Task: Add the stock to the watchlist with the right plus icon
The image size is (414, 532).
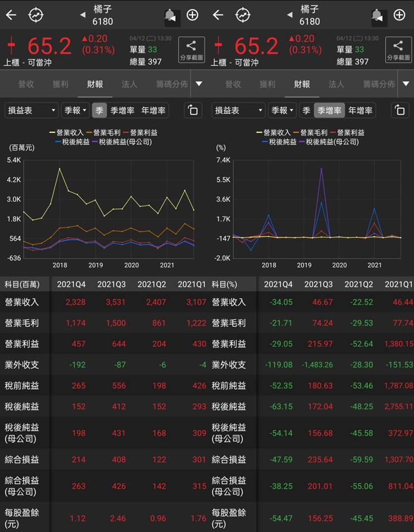Action: pyautogui.click(x=399, y=15)
